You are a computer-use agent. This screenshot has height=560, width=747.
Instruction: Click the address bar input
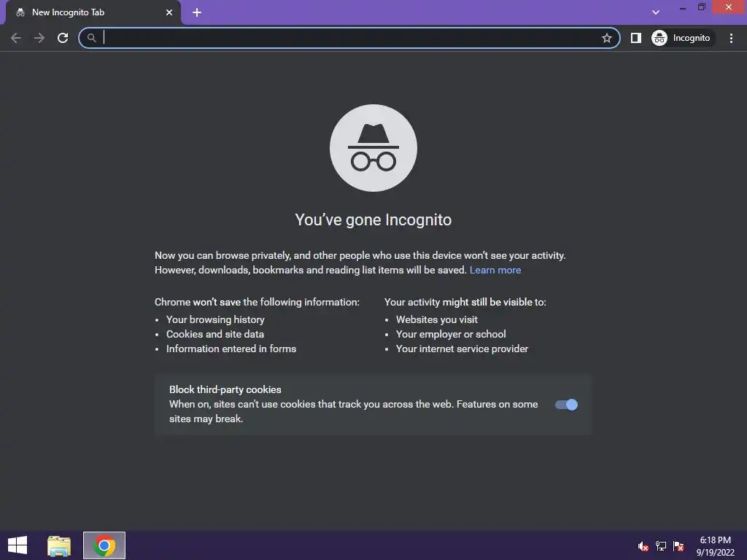coord(350,38)
